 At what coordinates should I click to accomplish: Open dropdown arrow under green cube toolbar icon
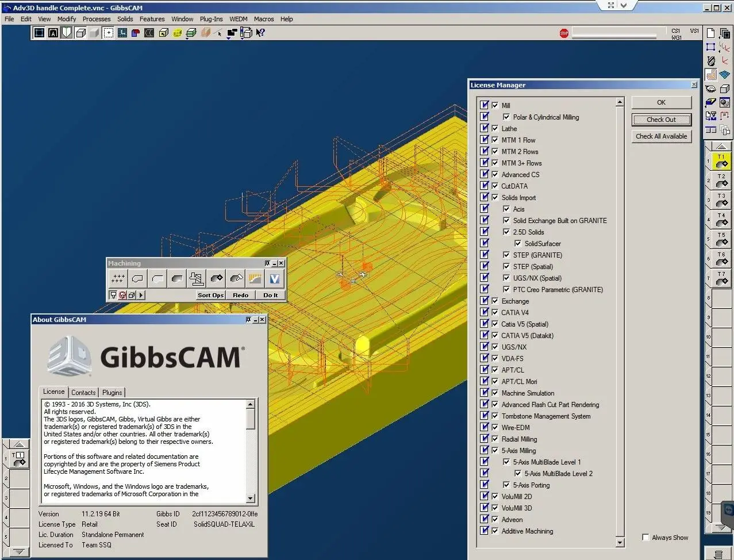click(x=187, y=39)
